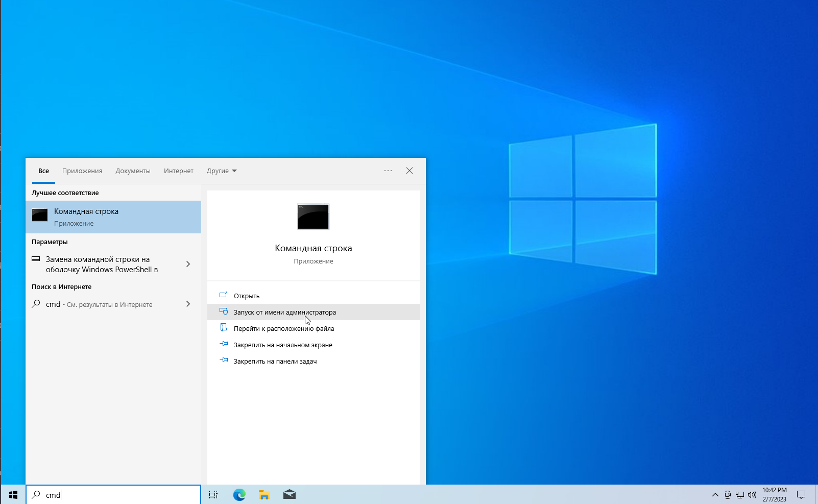Click Запуск от имени администратора
The width and height of the screenshot is (818, 504).
(x=285, y=312)
